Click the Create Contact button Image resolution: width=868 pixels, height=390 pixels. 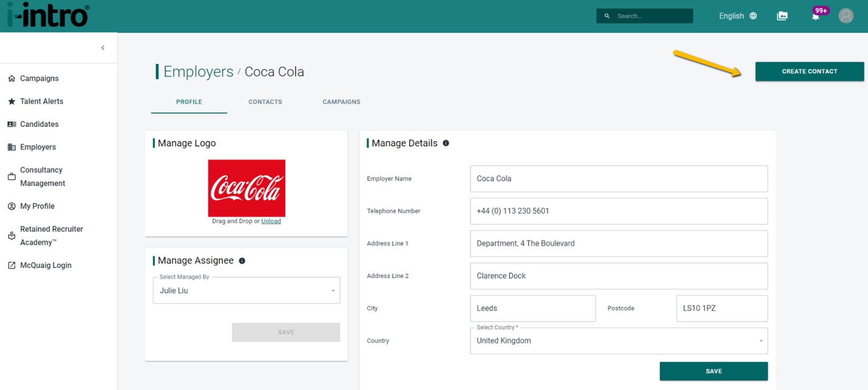[809, 71]
